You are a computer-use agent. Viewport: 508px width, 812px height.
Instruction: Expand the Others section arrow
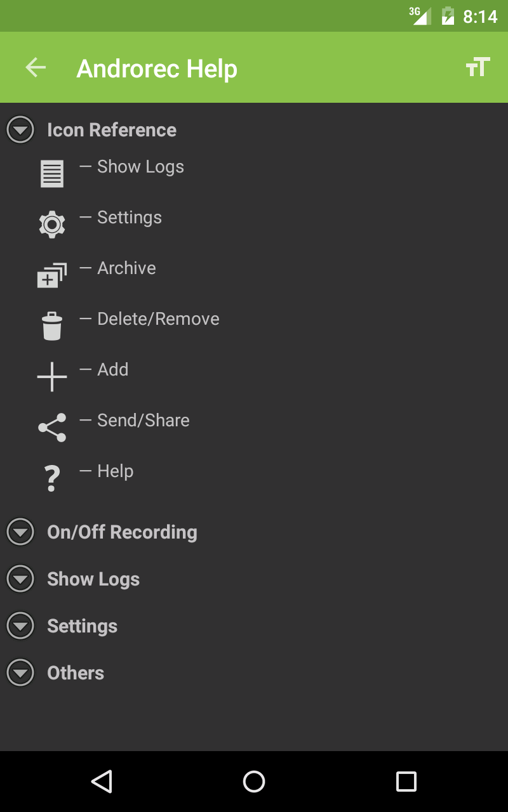(x=20, y=673)
